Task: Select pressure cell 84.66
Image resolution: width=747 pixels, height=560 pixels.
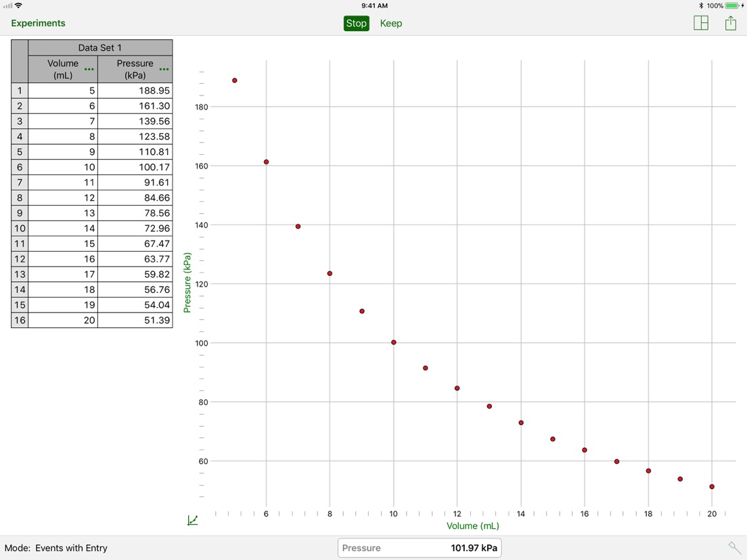Action: [x=135, y=197]
